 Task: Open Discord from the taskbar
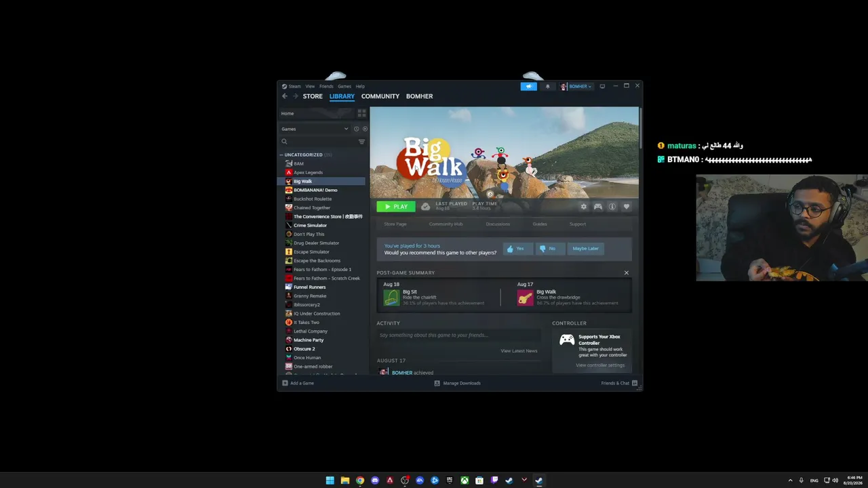point(375,481)
